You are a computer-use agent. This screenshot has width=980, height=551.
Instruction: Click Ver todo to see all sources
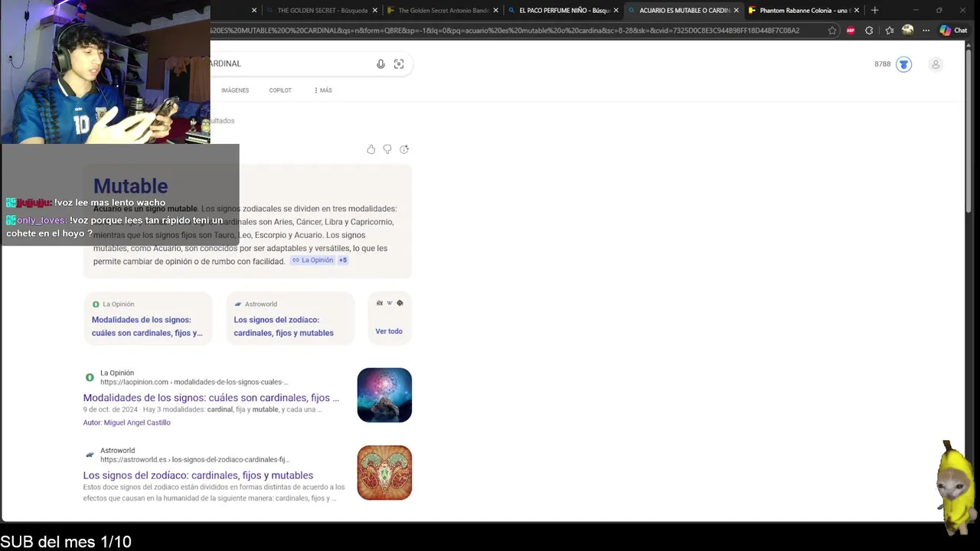click(x=389, y=331)
